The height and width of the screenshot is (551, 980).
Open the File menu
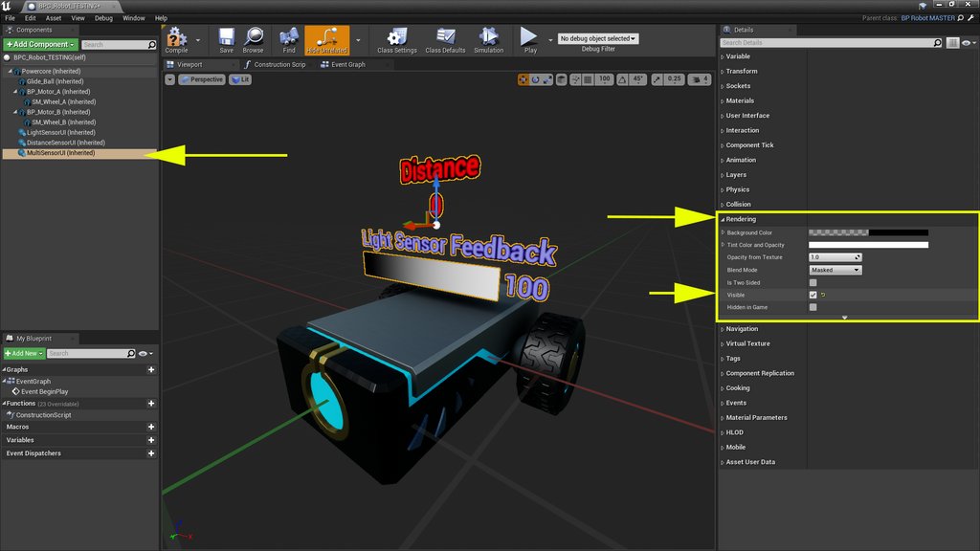tap(10, 18)
